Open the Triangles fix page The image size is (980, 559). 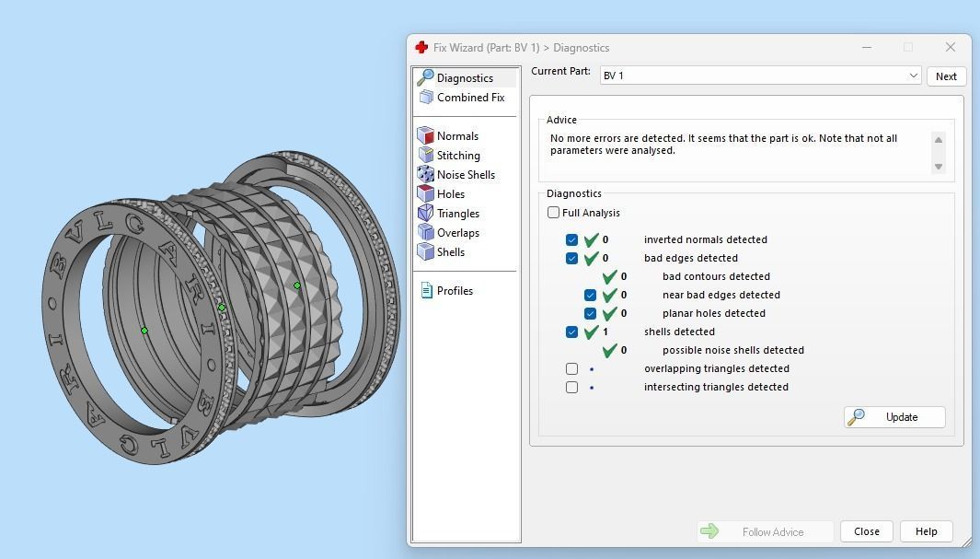pyautogui.click(x=458, y=214)
